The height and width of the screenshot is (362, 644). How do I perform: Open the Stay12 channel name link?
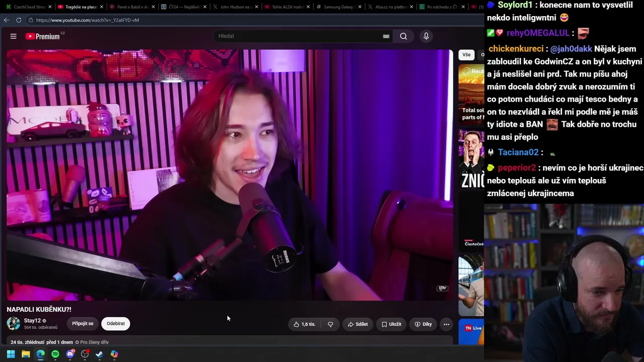(32, 321)
